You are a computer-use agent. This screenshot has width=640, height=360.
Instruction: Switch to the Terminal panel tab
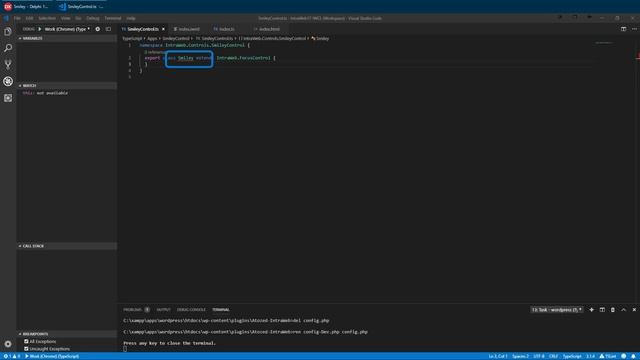(x=221, y=310)
